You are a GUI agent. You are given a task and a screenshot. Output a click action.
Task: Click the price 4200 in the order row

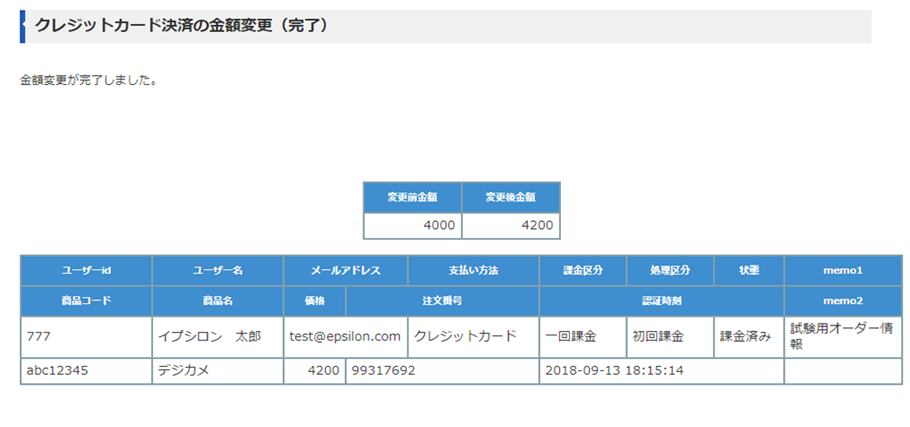(x=324, y=371)
